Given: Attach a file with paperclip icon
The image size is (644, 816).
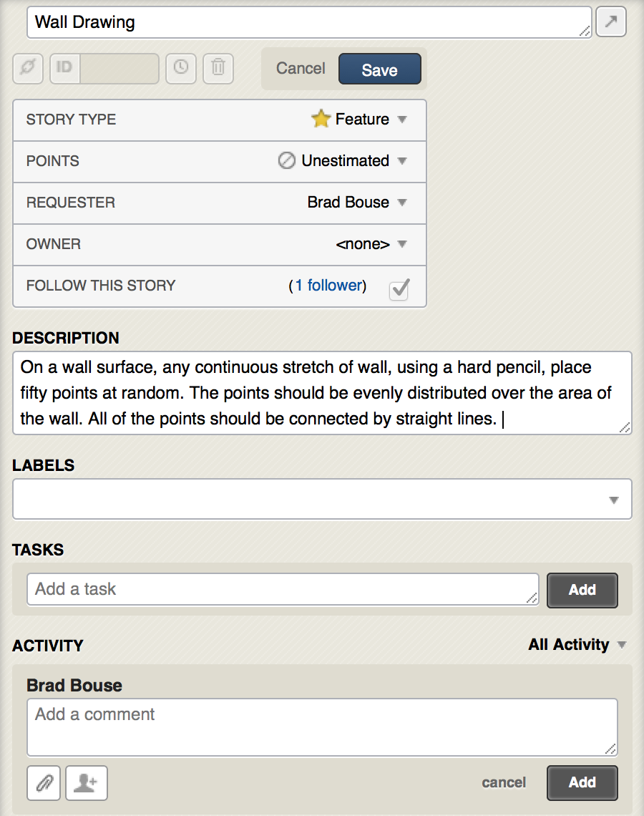Looking at the screenshot, I should tap(44, 782).
